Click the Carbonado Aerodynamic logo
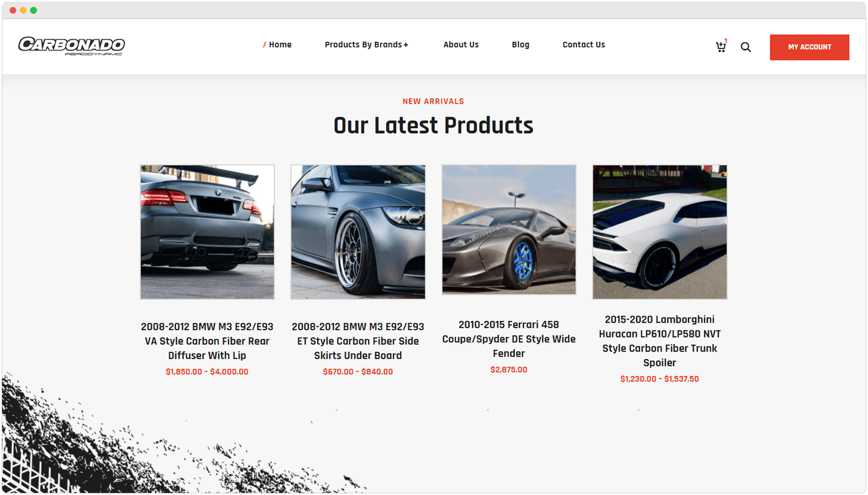Image resolution: width=868 pixels, height=495 pixels. tap(71, 46)
